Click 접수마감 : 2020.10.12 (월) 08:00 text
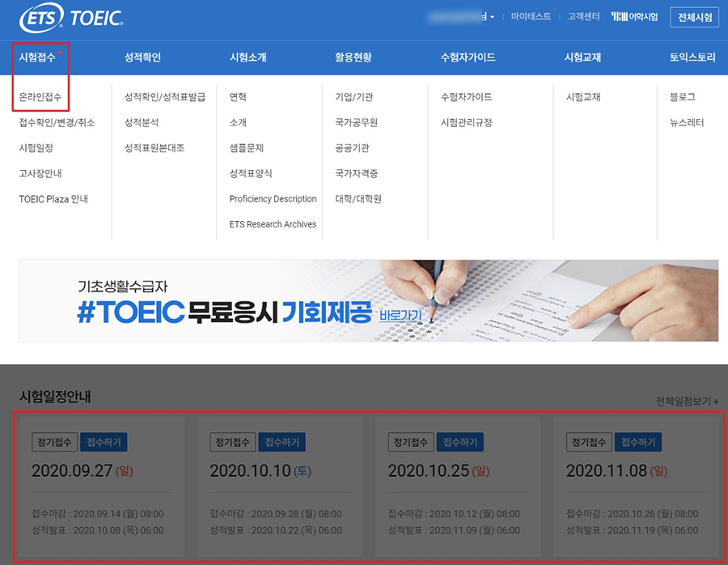The height and width of the screenshot is (565, 728). 454,513
